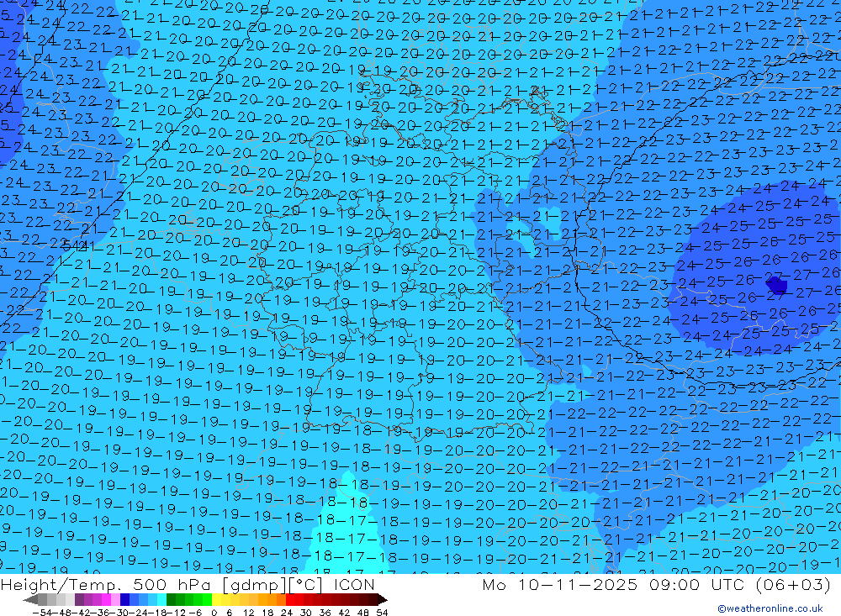
Task: Click the 'ICON' model name
Action: pyautogui.click(x=354, y=585)
